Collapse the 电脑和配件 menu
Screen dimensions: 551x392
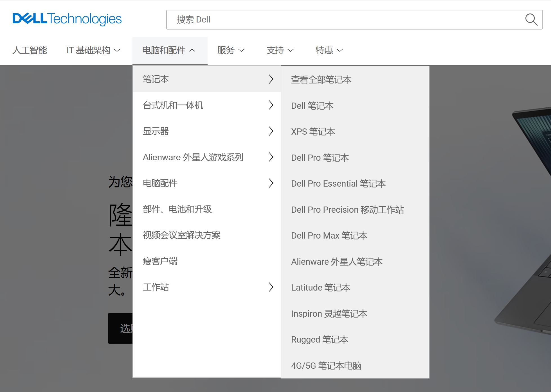[170, 51]
